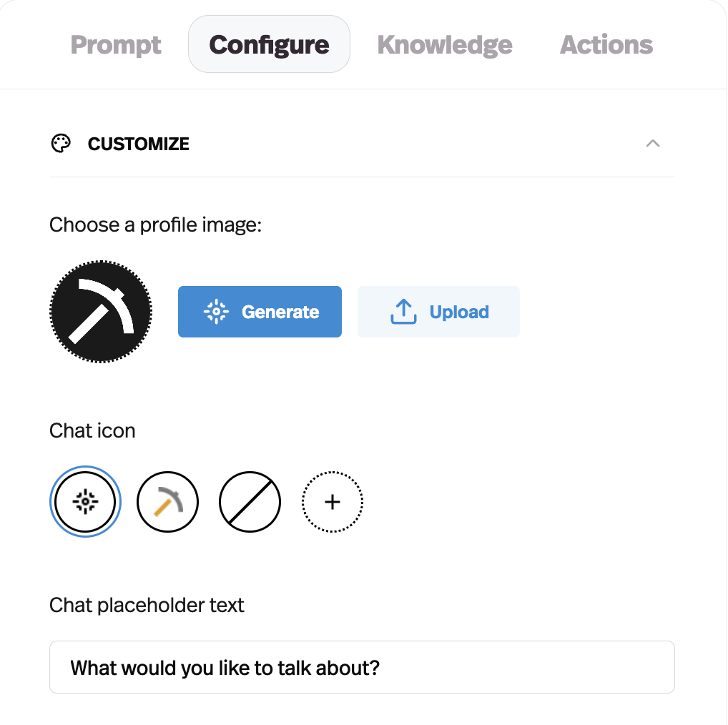
Task: Click the plus icon to add a custom chat icon
Action: (332, 501)
